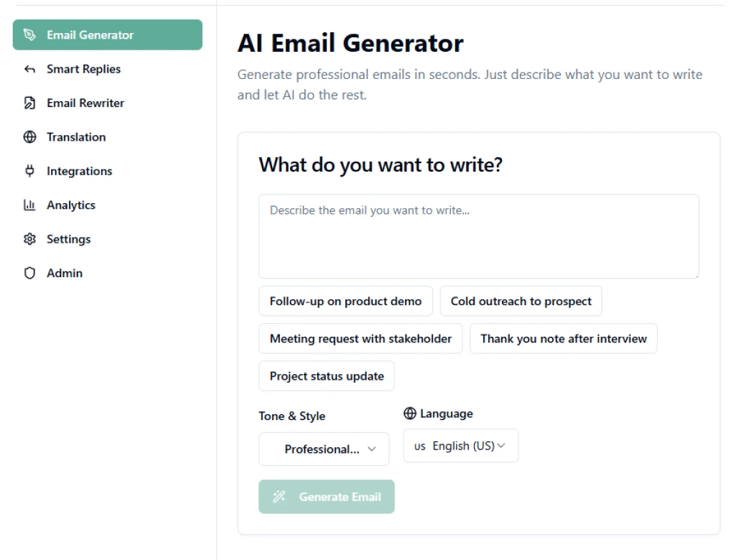Click the Language globe icon
Image resolution: width=741 pixels, height=560 pixels.
click(410, 413)
